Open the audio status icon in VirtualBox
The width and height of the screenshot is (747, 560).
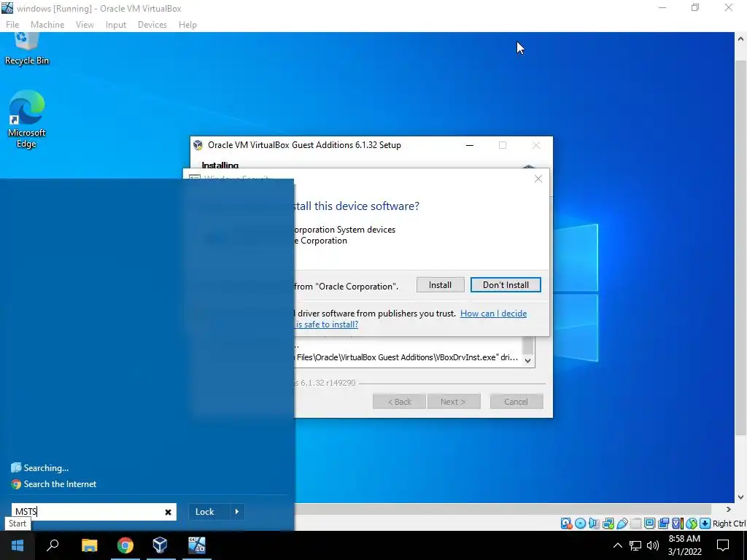(594, 524)
